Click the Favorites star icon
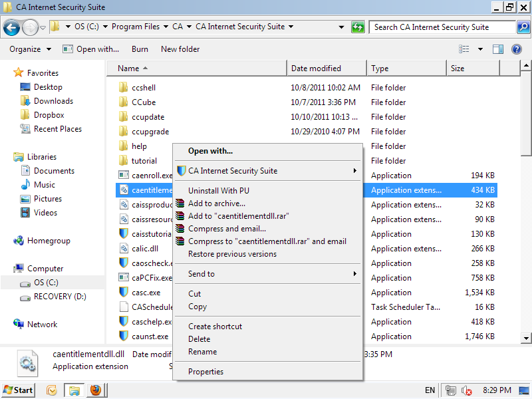Image resolution: width=532 pixels, height=399 pixels. click(18, 72)
